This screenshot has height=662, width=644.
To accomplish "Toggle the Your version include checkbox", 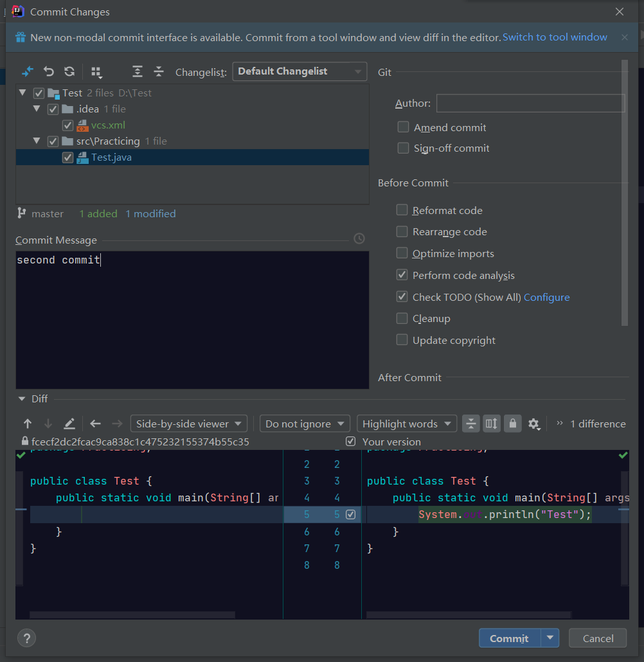I will tap(350, 442).
